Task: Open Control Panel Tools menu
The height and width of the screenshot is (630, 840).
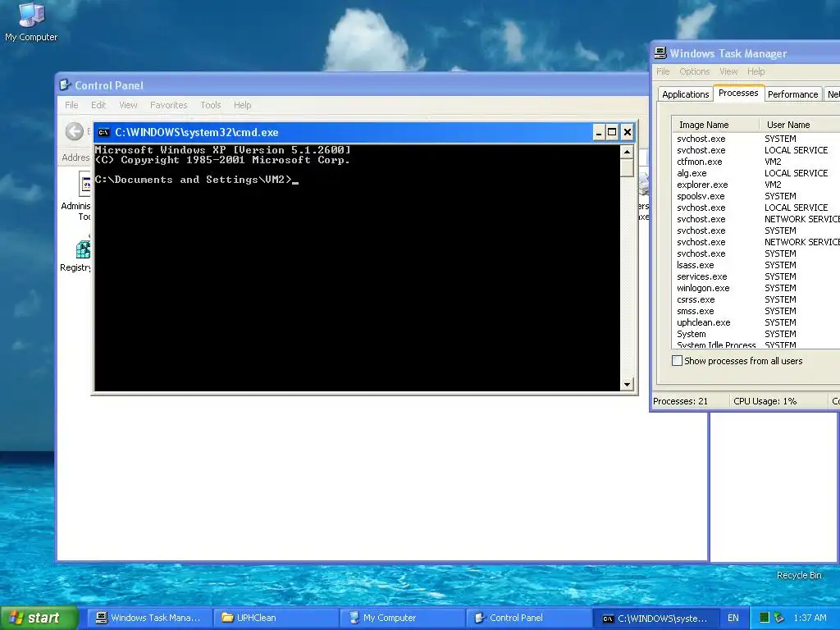Action: pyautogui.click(x=211, y=105)
